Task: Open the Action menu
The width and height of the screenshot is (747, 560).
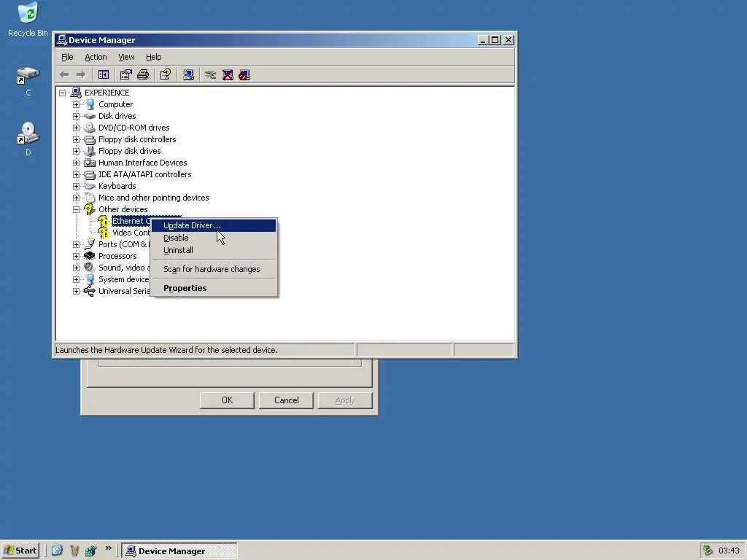Action: pos(96,57)
